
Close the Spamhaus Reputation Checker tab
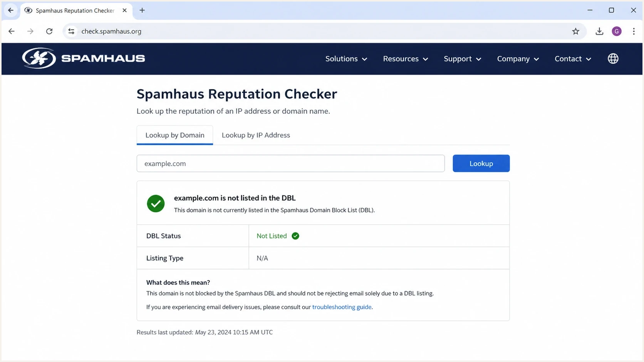(x=124, y=10)
